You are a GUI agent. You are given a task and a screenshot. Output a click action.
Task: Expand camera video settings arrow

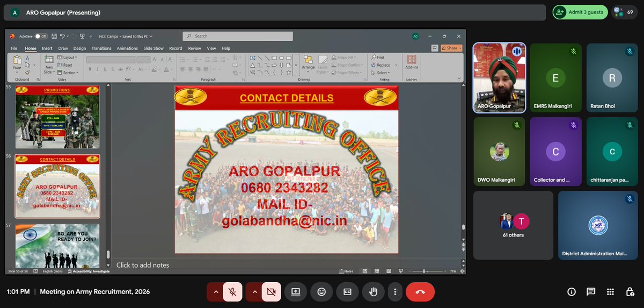point(254,292)
